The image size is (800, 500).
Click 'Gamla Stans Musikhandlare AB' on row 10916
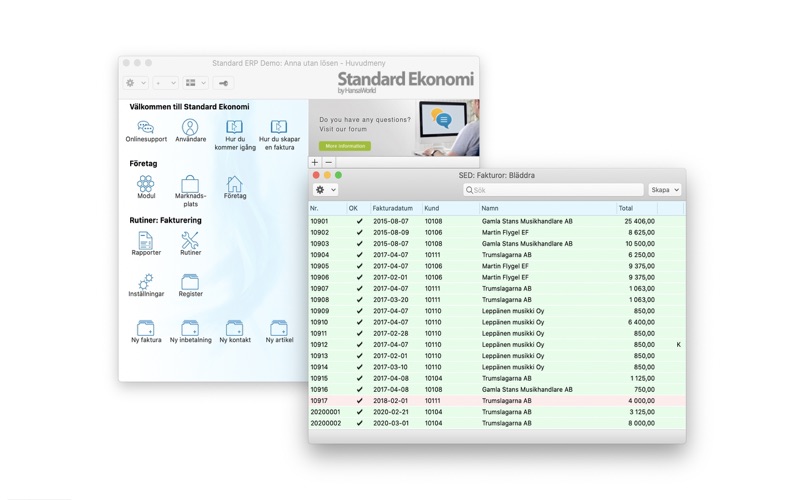527,390
